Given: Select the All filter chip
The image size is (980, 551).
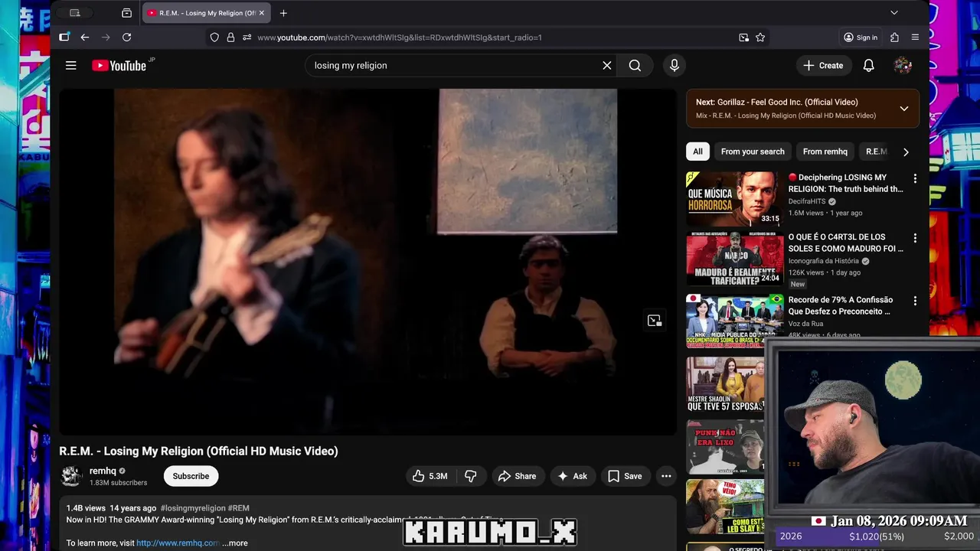Looking at the screenshot, I should coord(697,152).
